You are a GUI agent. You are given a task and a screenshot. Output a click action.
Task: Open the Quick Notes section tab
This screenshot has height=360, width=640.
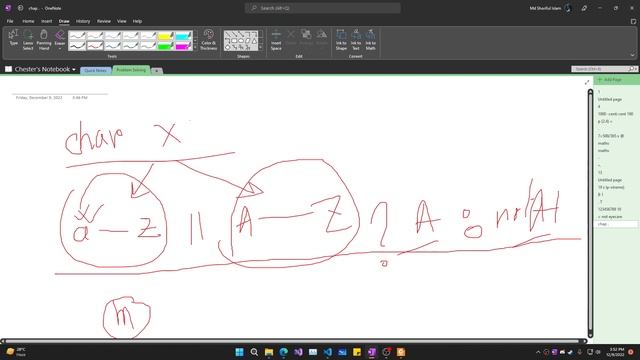coord(96,70)
